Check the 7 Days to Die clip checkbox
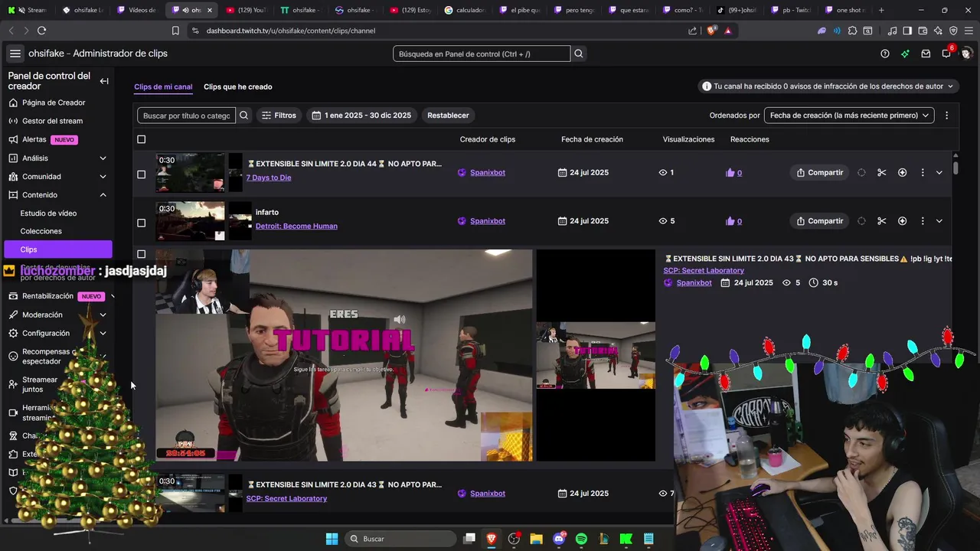 (x=141, y=174)
